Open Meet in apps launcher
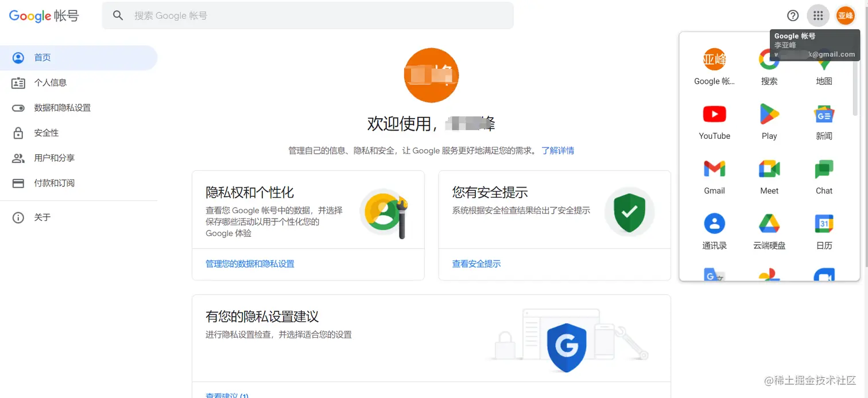 pos(769,177)
